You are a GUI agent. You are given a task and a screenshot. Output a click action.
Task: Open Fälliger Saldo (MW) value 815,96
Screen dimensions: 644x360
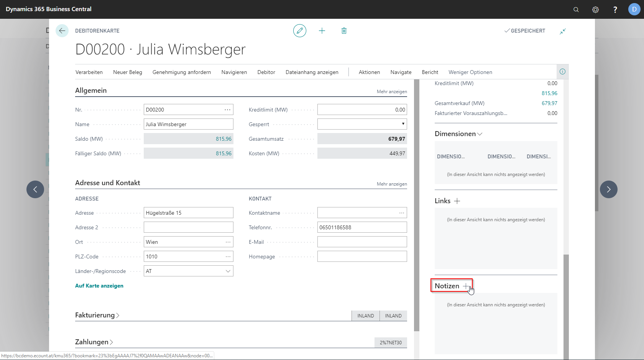coord(223,153)
